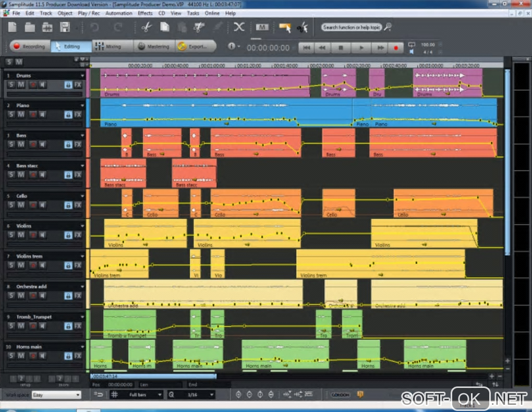Click the timeline ruler at 00:01:00:00

[x=212, y=65]
